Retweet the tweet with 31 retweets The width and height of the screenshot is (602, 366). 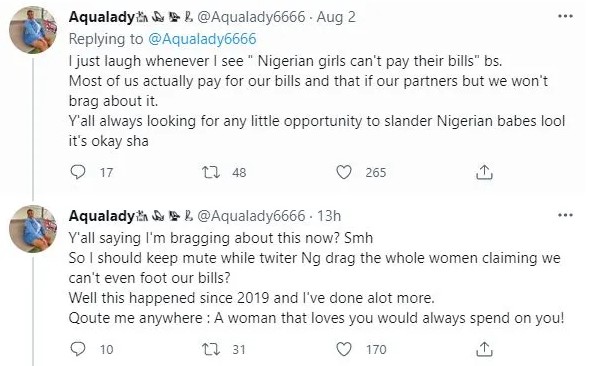point(211,349)
